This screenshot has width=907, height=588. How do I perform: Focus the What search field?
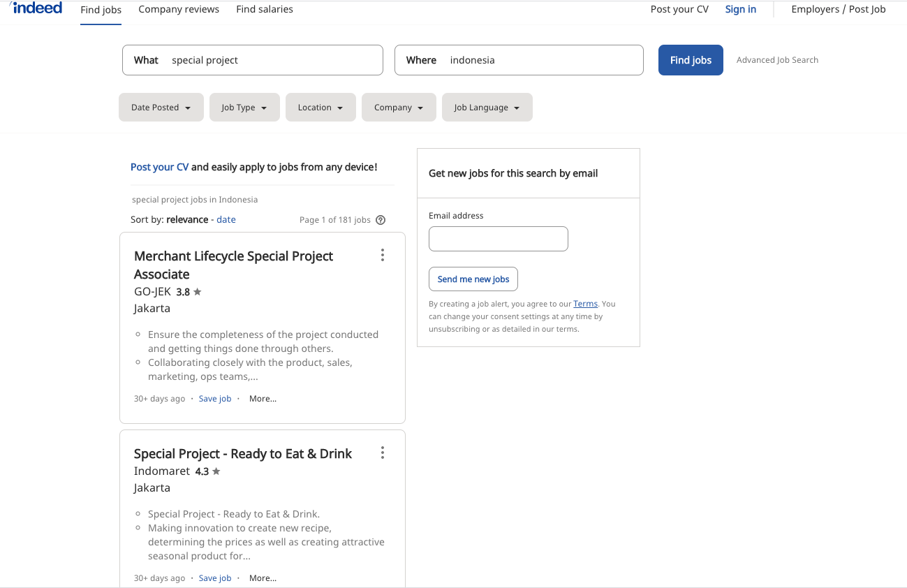253,60
